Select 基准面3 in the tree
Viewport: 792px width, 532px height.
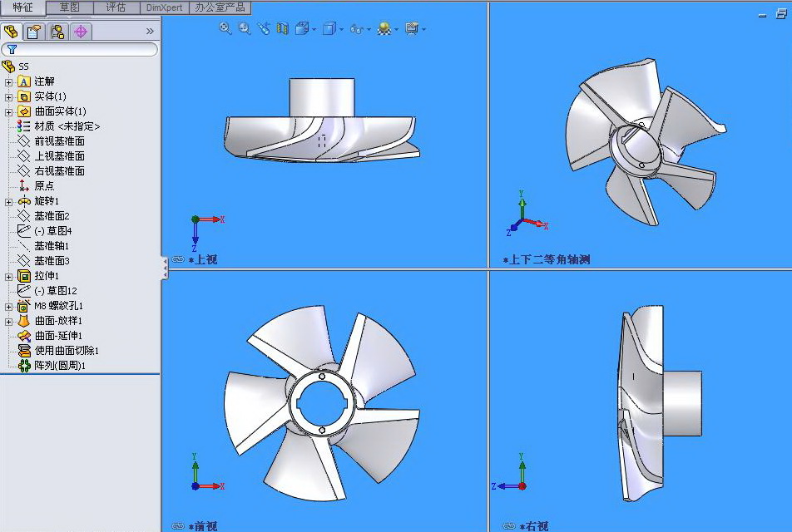pos(52,261)
